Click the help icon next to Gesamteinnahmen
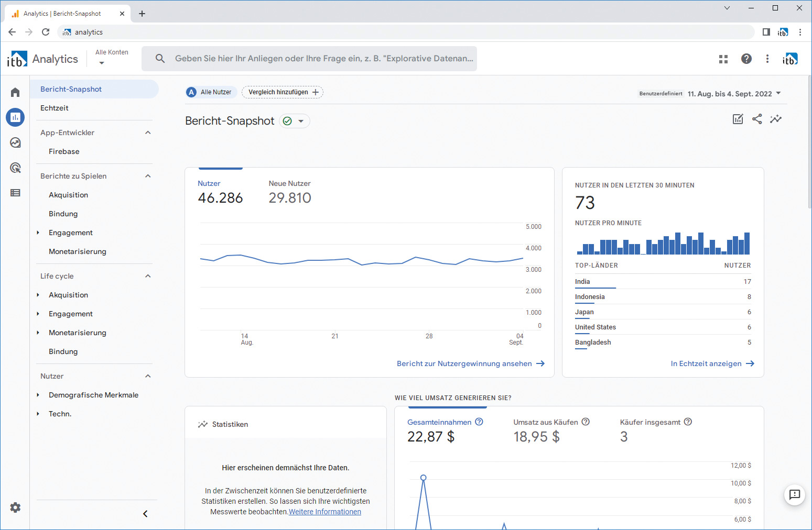This screenshot has height=530, width=812. point(479,422)
